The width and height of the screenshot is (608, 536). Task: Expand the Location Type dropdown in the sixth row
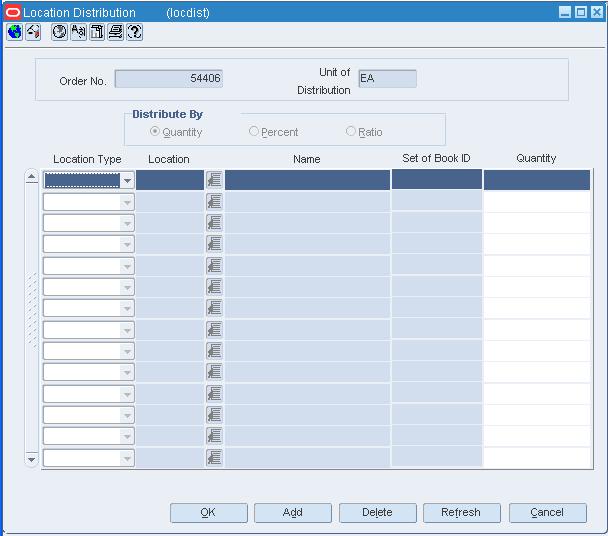pyautogui.click(x=127, y=287)
